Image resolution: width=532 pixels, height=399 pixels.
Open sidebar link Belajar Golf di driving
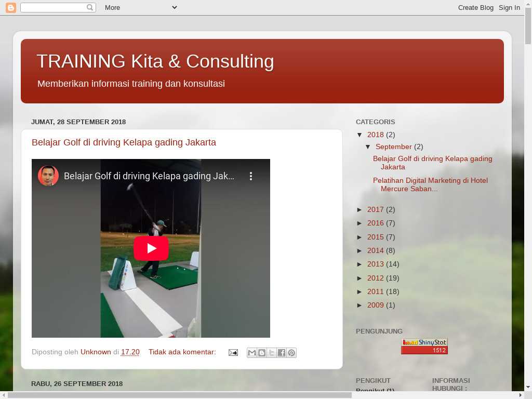[x=433, y=163]
